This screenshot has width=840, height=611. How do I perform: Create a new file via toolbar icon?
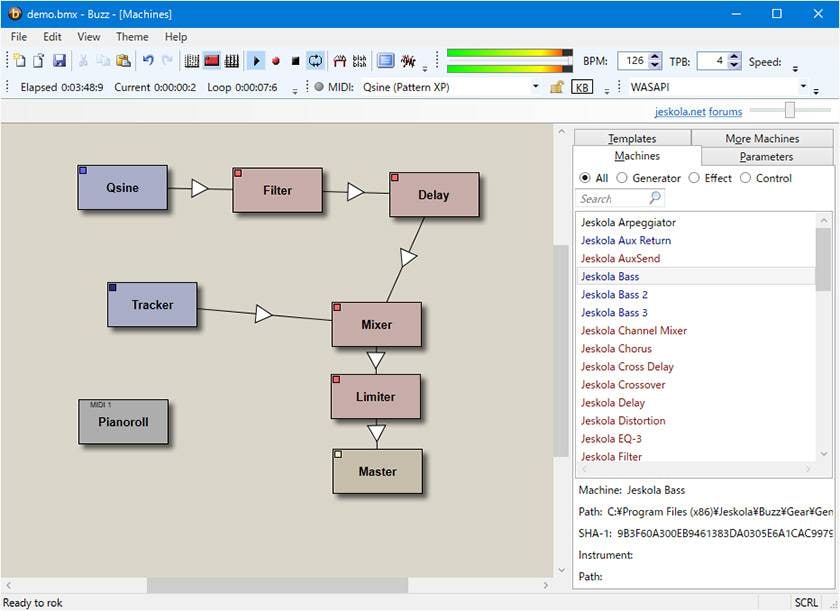point(20,61)
